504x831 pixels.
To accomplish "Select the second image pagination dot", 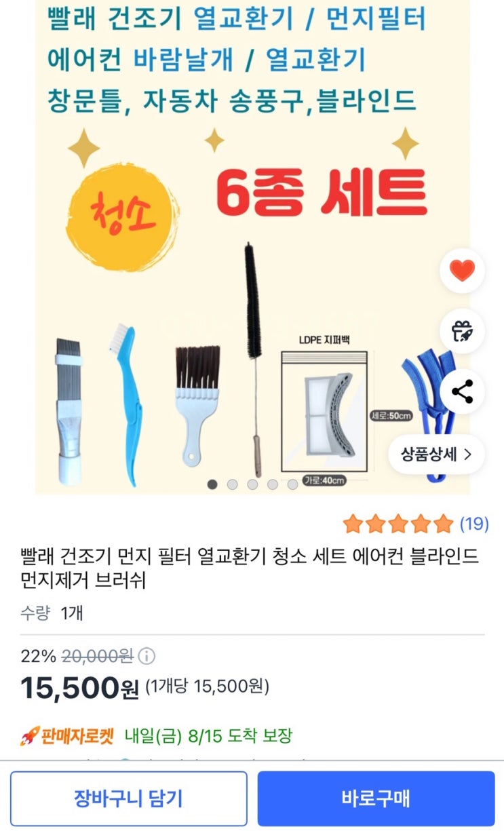I will 232,484.
